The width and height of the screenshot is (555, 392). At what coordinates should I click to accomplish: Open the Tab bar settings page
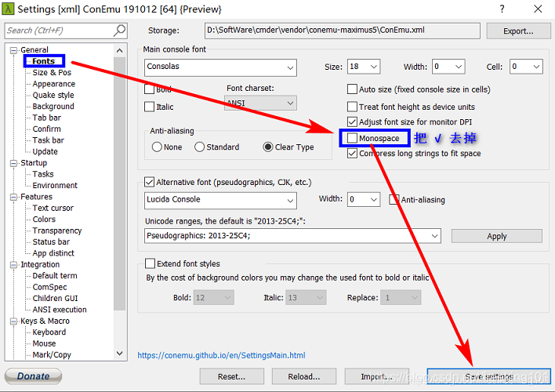click(47, 118)
